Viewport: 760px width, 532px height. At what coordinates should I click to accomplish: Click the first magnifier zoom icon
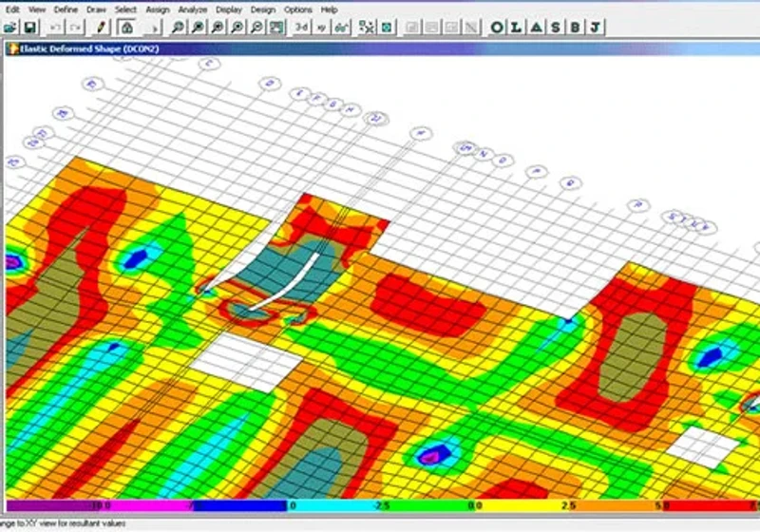click(178, 28)
